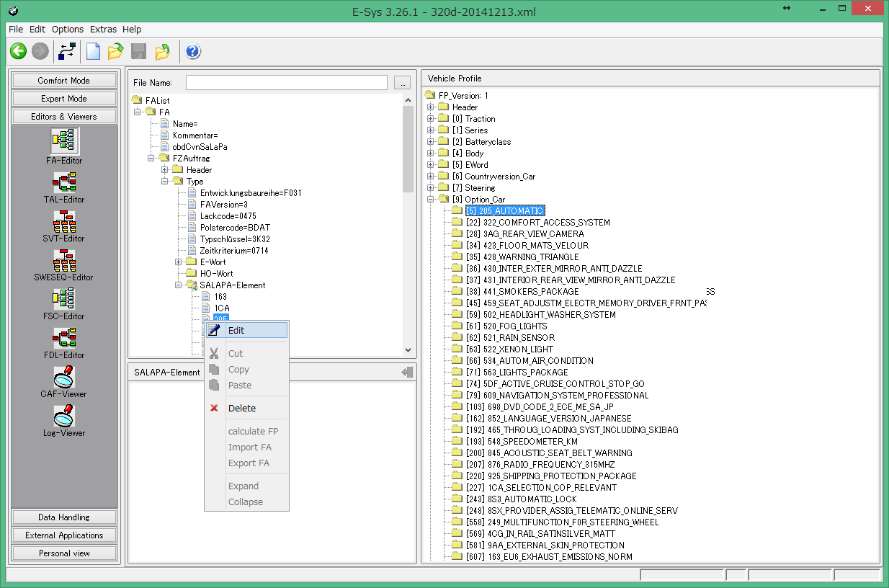Open the CAF-Viewer from sidebar
Viewport: 889px width, 588px height.
pyautogui.click(x=64, y=380)
